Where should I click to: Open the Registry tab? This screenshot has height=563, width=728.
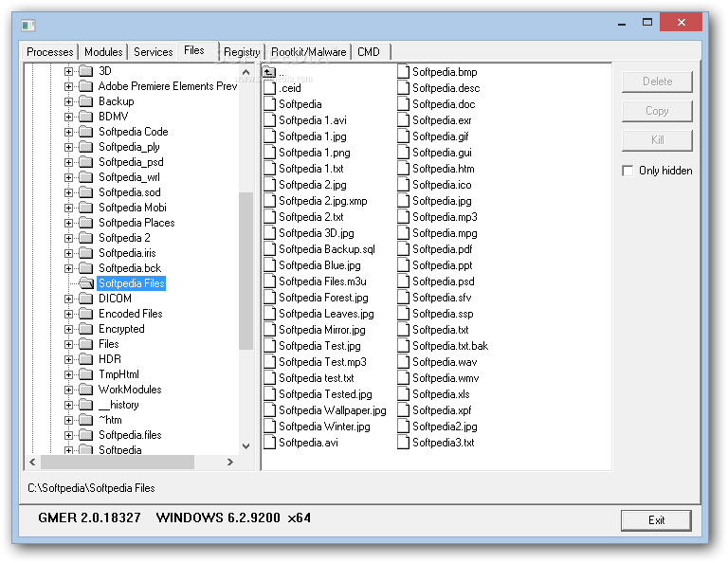click(x=242, y=52)
